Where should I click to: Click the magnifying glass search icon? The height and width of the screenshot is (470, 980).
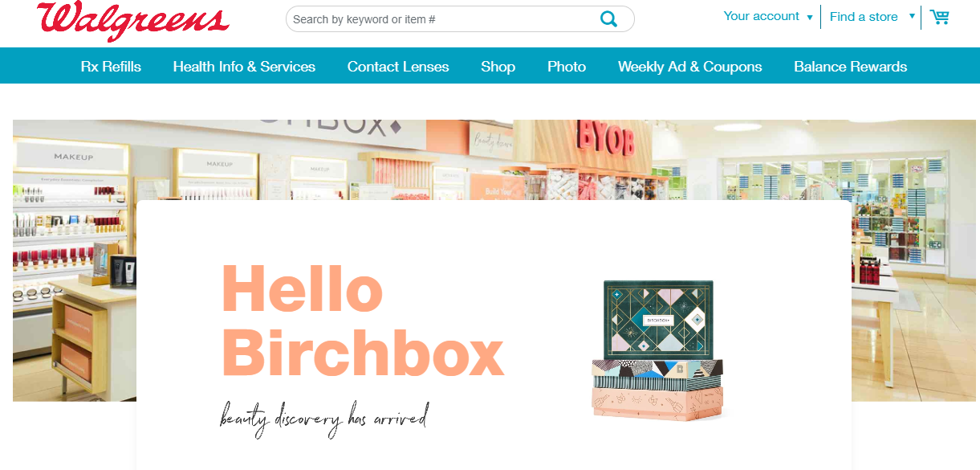(608, 19)
